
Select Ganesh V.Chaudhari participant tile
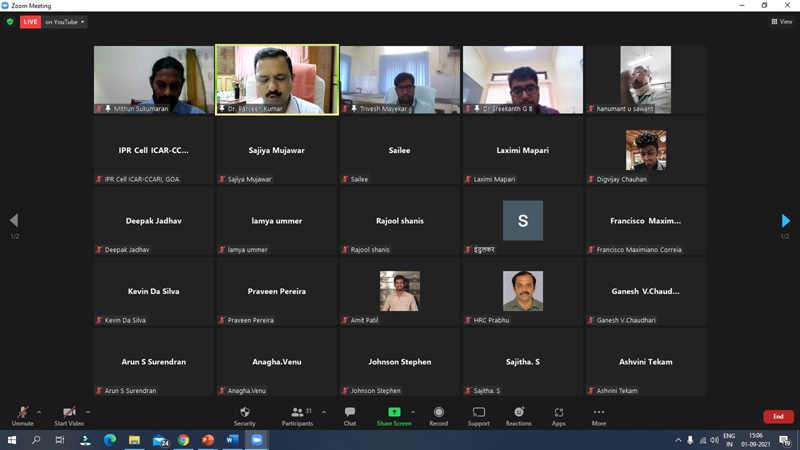[x=646, y=291]
